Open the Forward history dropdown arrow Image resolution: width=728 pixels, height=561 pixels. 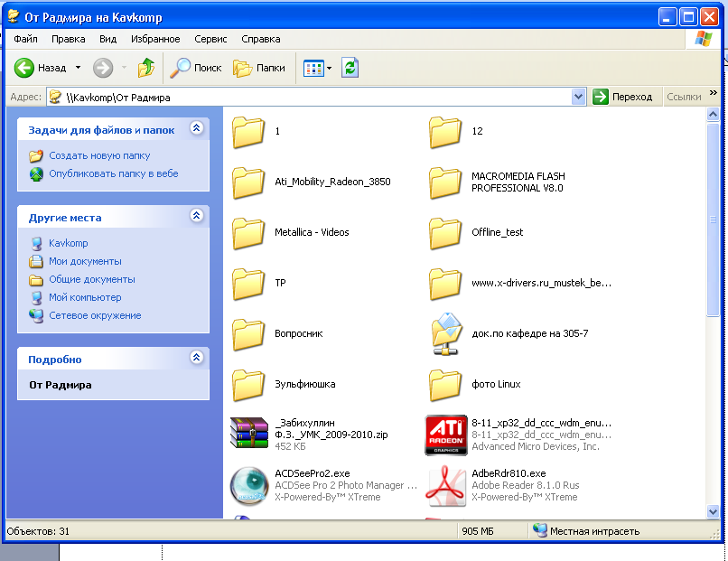click(x=124, y=68)
